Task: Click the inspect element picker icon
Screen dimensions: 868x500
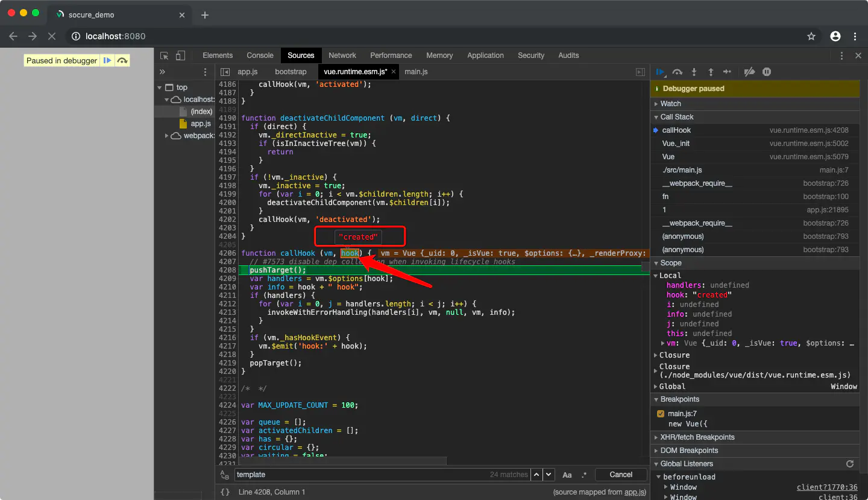Action: click(164, 55)
